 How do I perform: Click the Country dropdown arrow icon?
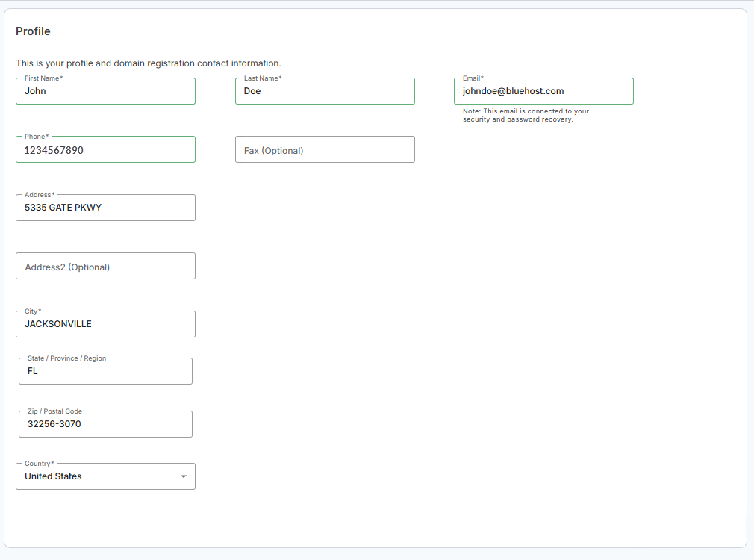point(184,476)
